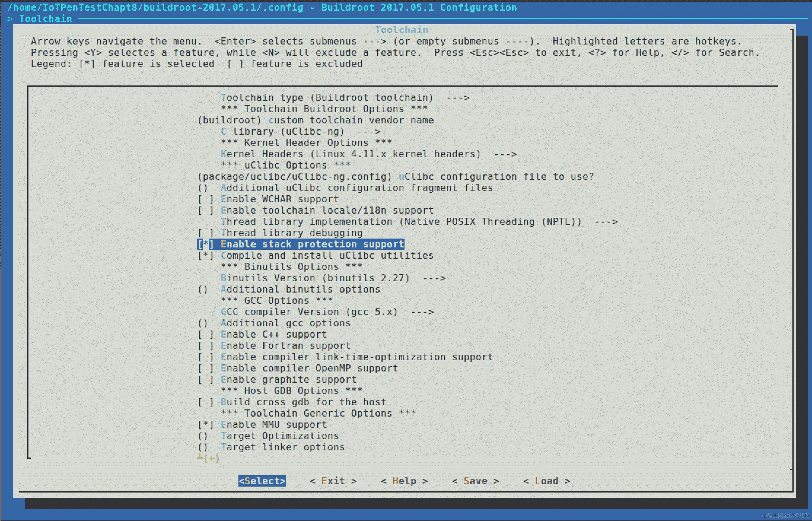This screenshot has height=521, width=812.
Task: Click the Toolchain dialog title
Action: coord(402,30)
